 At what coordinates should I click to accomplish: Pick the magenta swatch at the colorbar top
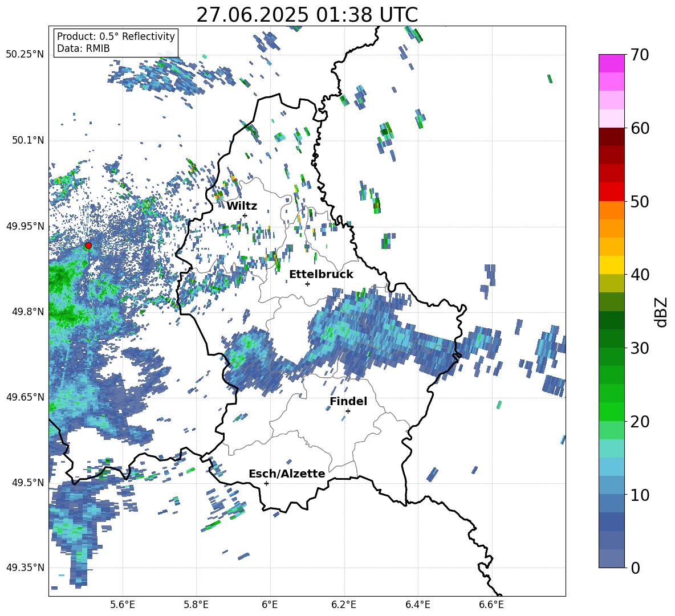tap(611, 63)
